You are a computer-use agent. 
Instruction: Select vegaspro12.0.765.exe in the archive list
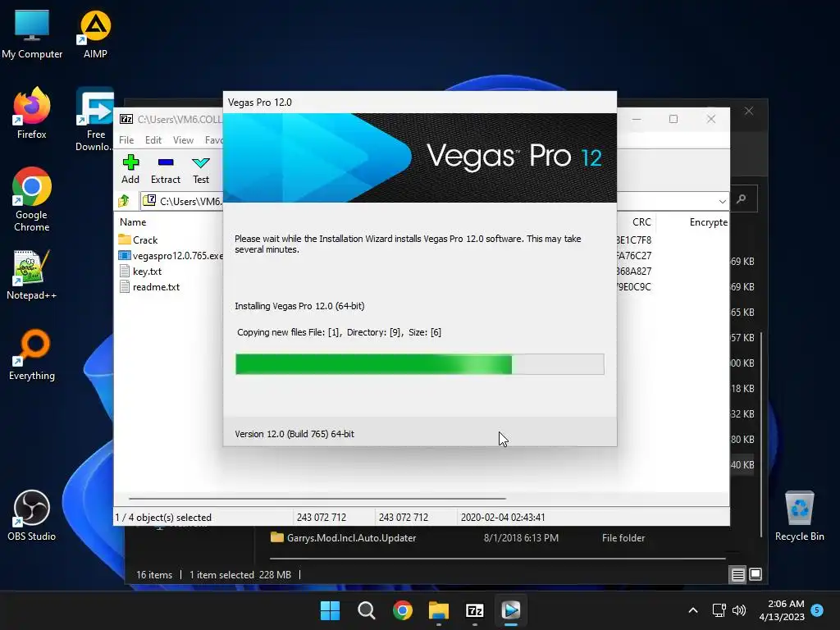pos(171,256)
